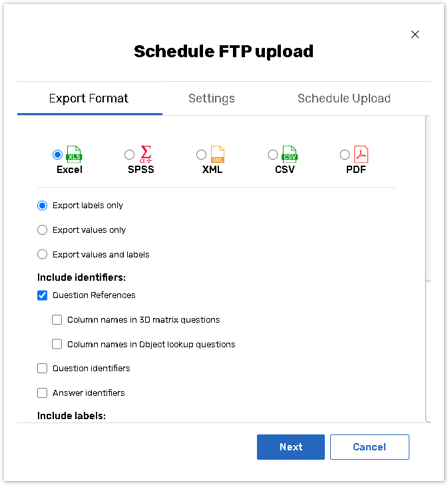Select Export labels only option
This screenshot has width=448, height=485.
tap(43, 206)
